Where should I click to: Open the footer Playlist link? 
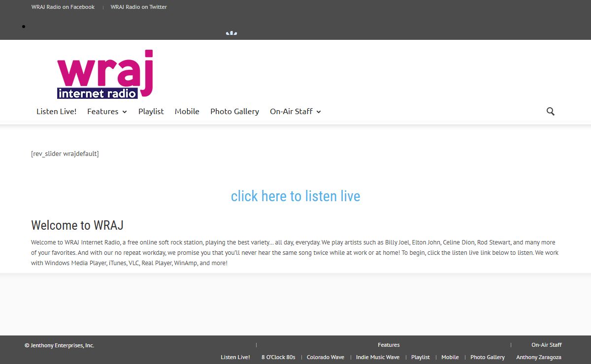(421, 357)
